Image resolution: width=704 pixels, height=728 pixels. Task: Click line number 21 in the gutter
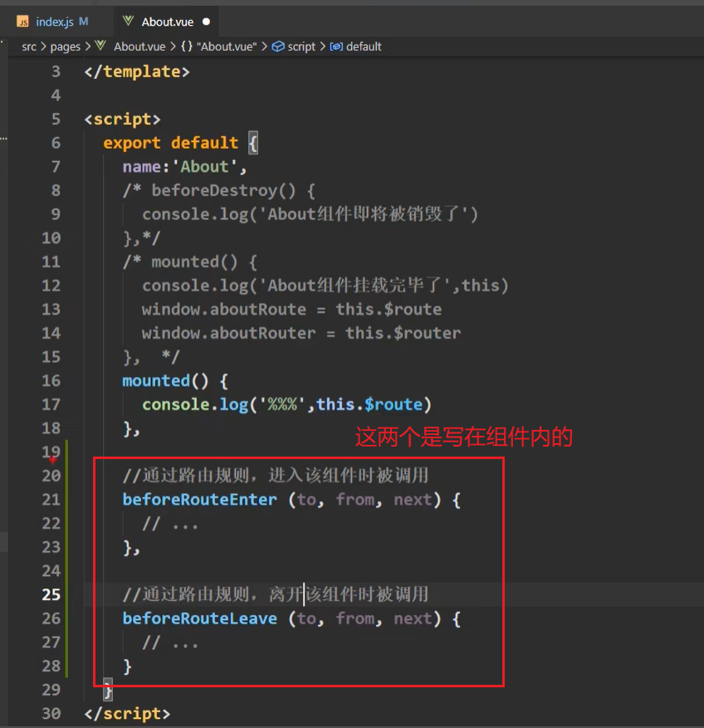tap(51, 500)
